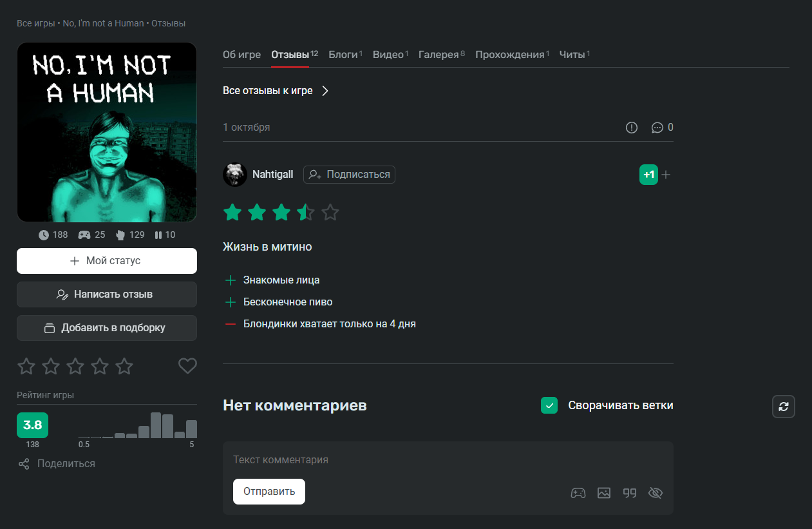Image resolution: width=812 pixels, height=529 pixels.
Task: Click the Подписаться button
Action: pyautogui.click(x=349, y=175)
